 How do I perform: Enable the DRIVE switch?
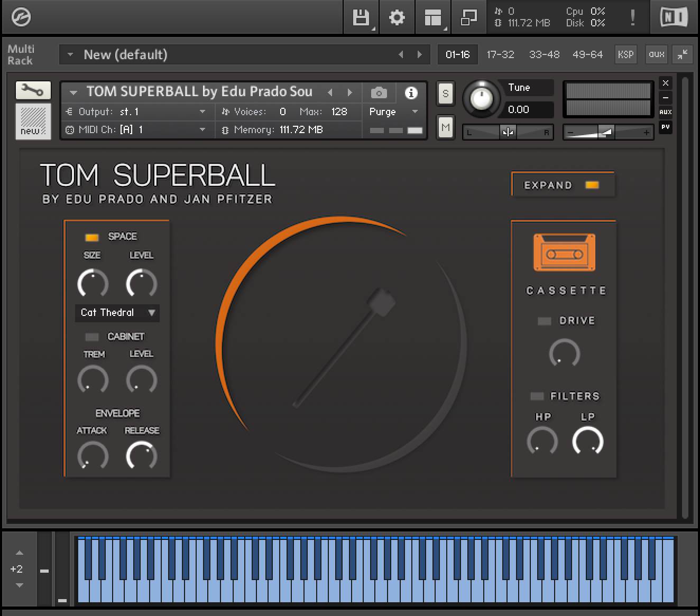(x=544, y=321)
